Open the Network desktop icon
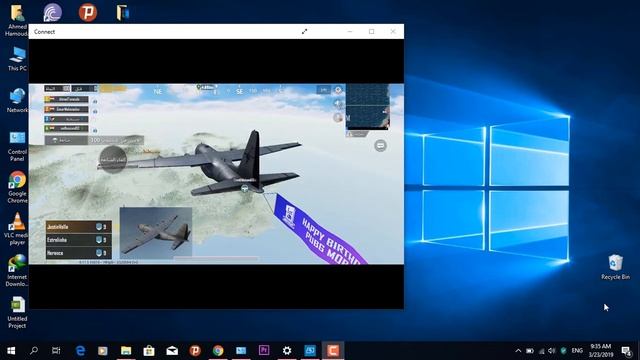640x360 pixels. click(x=17, y=100)
